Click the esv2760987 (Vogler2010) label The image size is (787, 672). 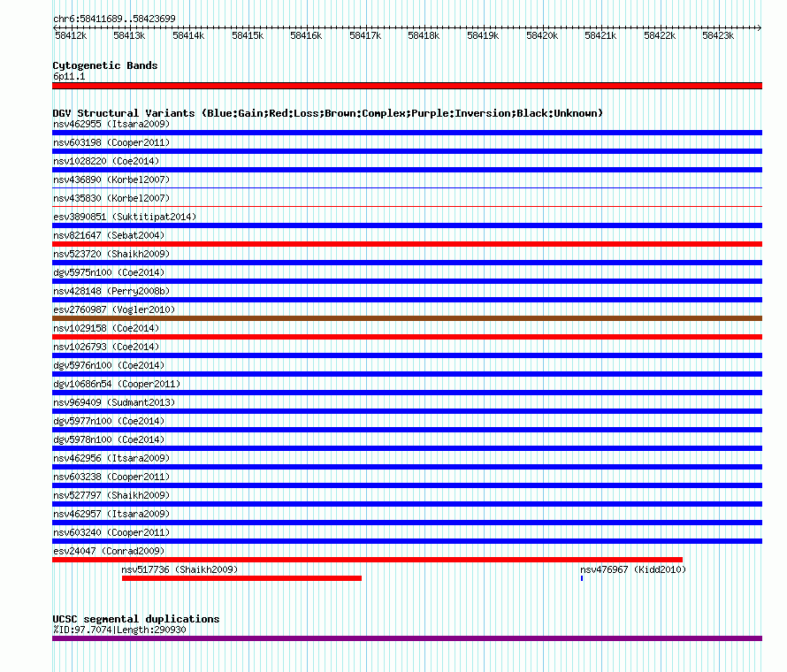pyautogui.click(x=114, y=309)
